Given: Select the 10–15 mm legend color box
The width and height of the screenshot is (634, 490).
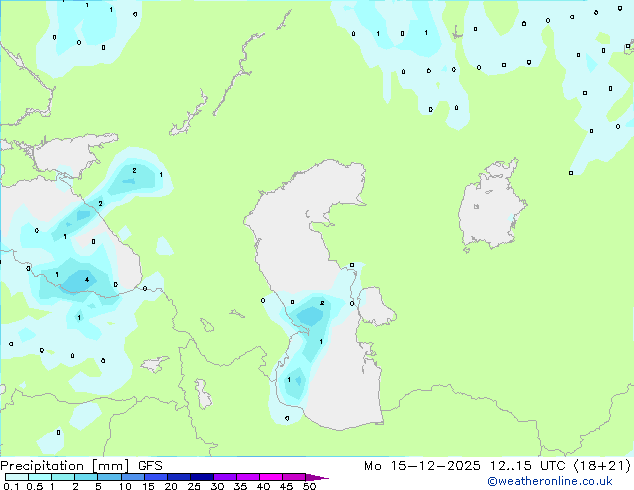Looking at the screenshot, I should [133, 477].
